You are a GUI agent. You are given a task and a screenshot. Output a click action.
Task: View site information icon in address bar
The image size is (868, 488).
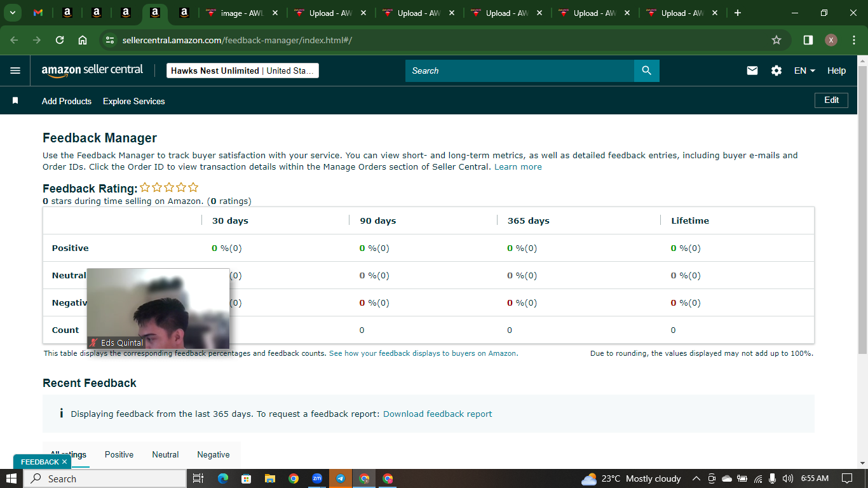(110, 40)
